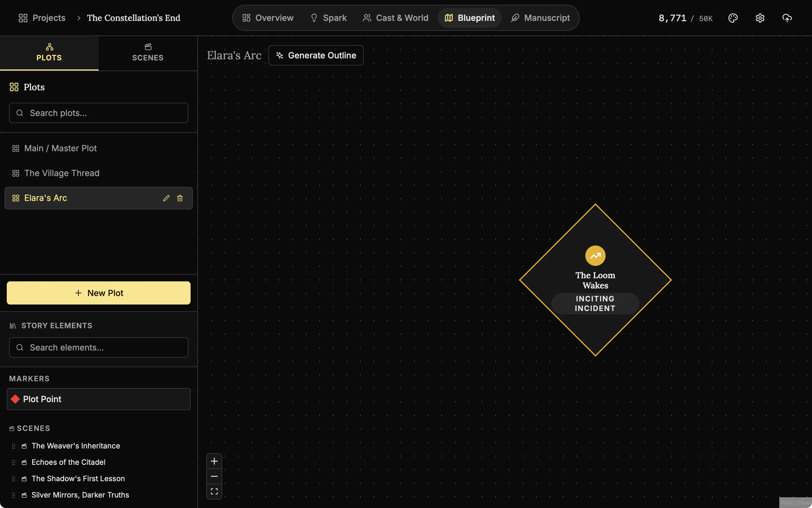
Task: Fit view of the canvas
Action: (x=214, y=492)
